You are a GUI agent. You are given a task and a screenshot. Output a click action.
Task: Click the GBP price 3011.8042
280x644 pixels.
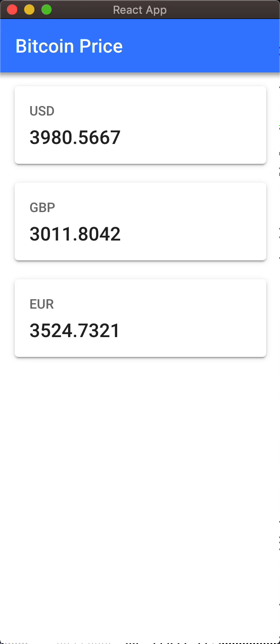75,234
